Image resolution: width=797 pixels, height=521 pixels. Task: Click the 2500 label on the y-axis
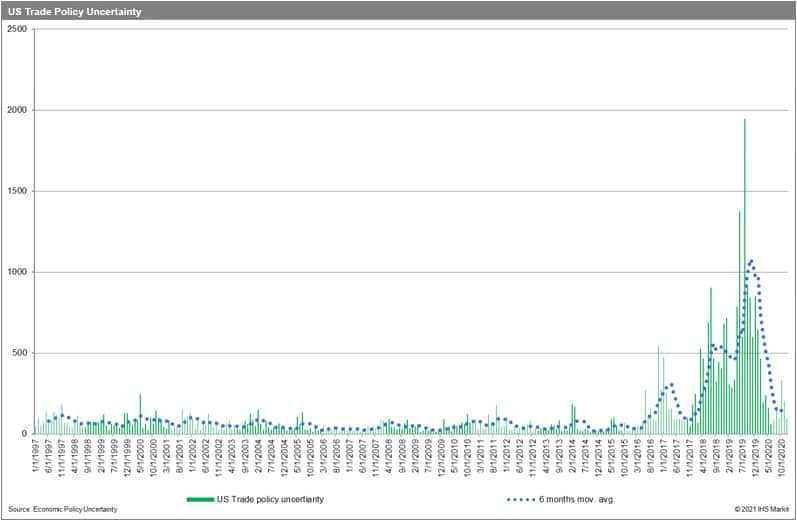click(x=18, y=29)
